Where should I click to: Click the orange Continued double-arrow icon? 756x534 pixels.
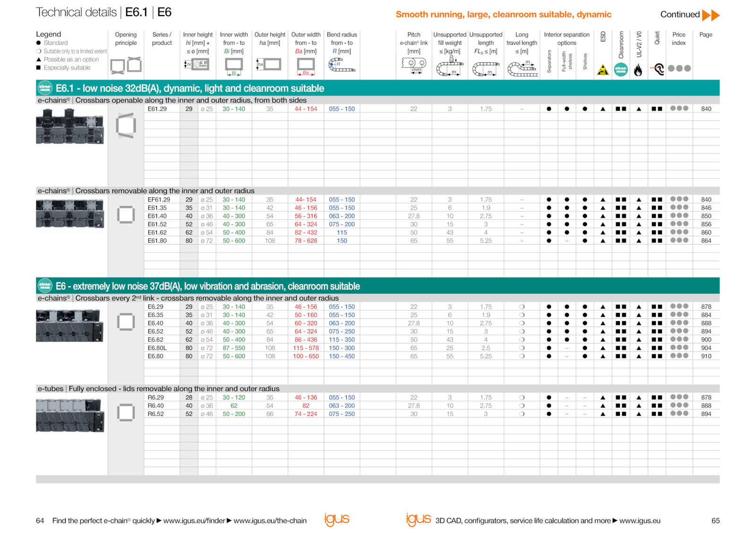(x=711, y=15)
